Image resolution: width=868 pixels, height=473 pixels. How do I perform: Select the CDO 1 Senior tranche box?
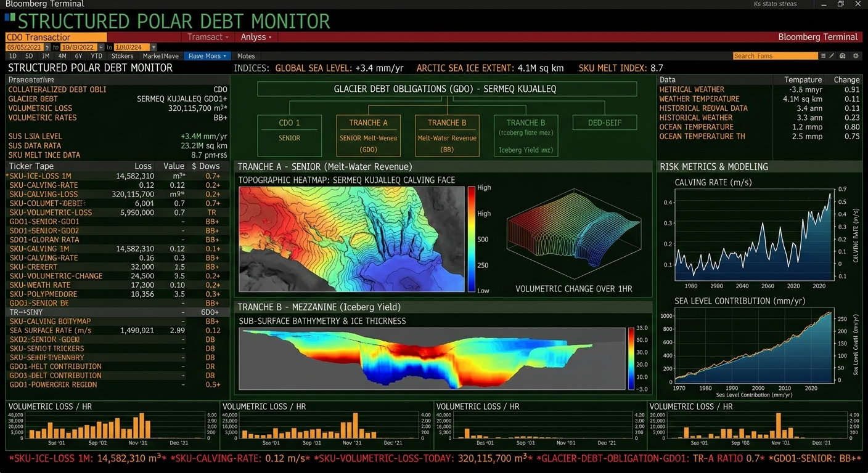point(289,135)
